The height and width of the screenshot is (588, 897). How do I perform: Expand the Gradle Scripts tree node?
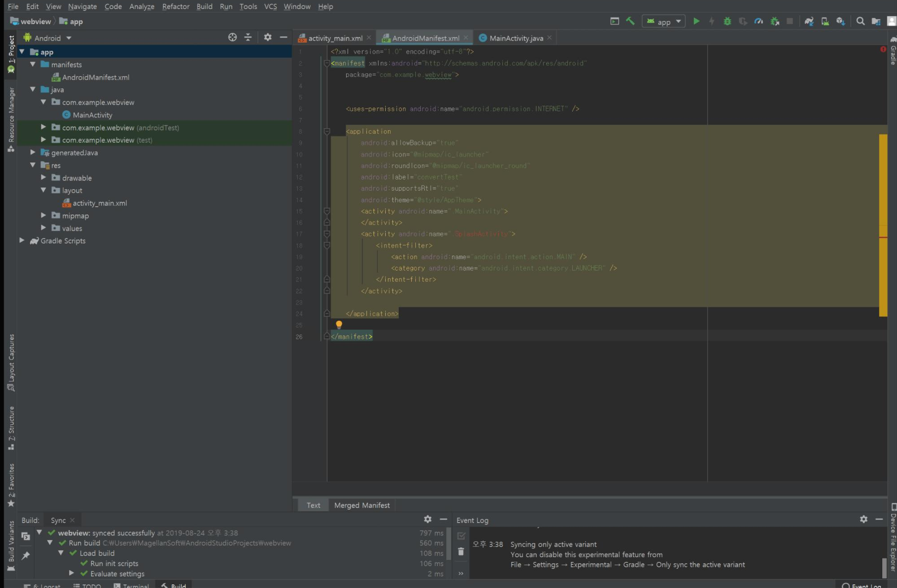(x=22, y=240)
